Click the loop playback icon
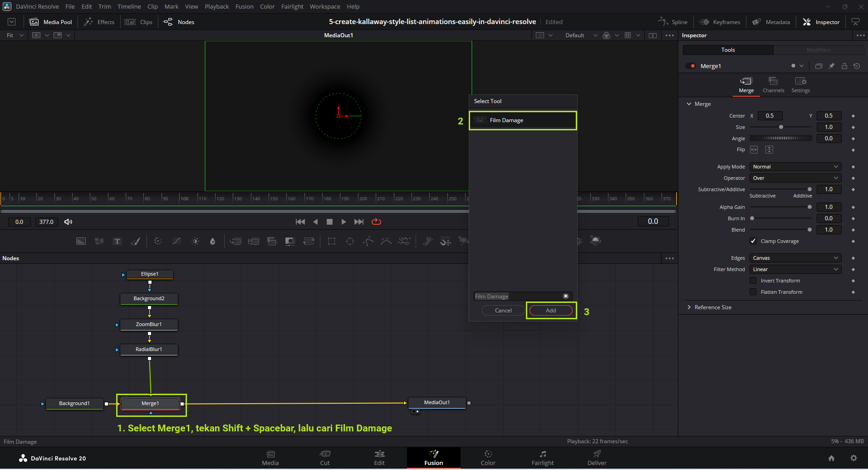Screen dimensions: 868x470 376,222
